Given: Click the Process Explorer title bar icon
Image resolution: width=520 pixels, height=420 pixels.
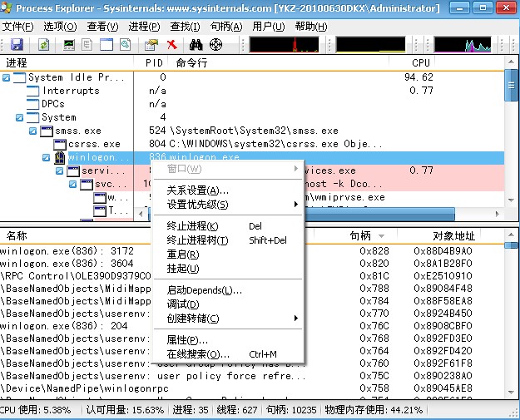Looking at the screenshot, I should (x=6, y=7).
